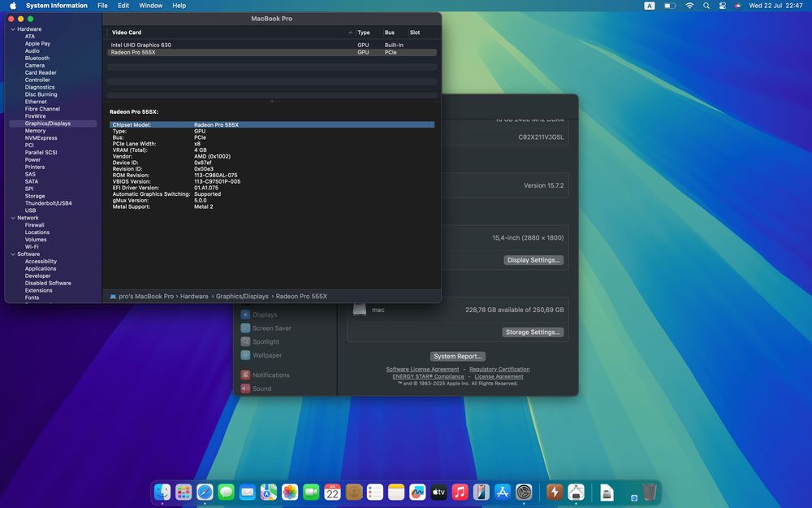Open the Help menu
This screenshot has width=812, height=508.
[x=179, y=6]
